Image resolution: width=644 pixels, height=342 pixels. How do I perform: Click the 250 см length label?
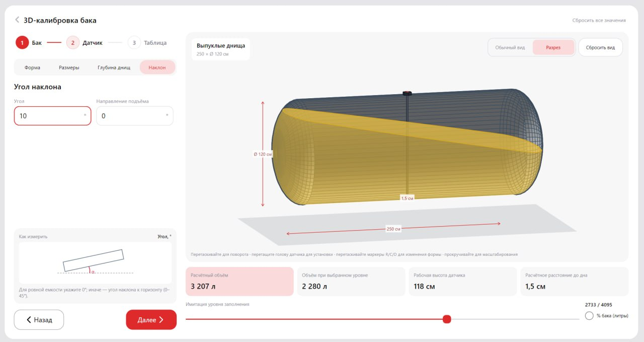point(393,229)
